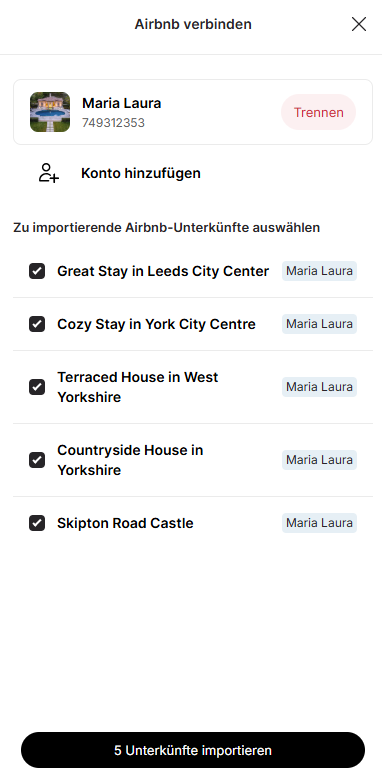Open Maria Laura's profile thumbnail

(50, 112)
